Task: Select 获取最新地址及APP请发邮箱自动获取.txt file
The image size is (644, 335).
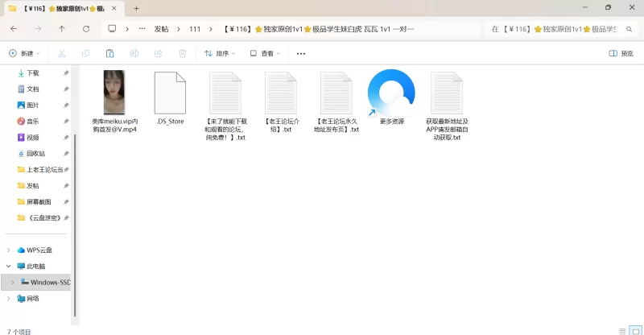Action: (447, 106)
